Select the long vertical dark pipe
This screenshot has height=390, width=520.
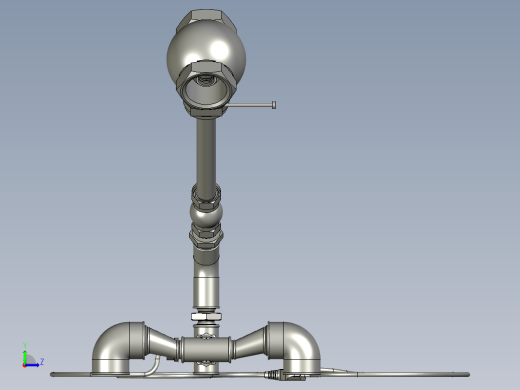click(206, 157)
